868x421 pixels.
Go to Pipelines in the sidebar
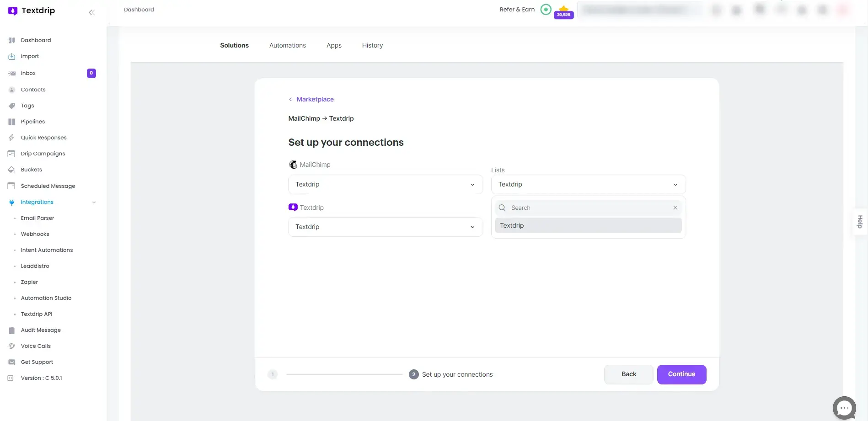coord(33,122)
